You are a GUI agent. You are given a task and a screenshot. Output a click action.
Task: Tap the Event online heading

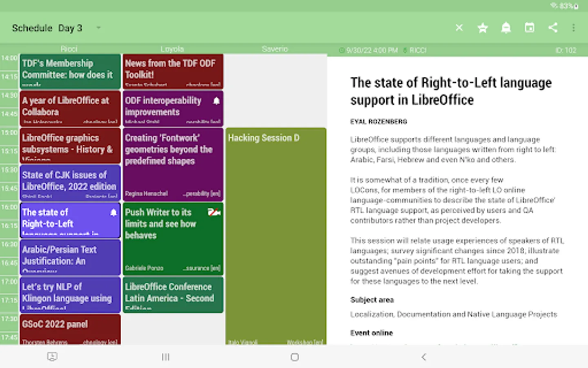point(372,333)
